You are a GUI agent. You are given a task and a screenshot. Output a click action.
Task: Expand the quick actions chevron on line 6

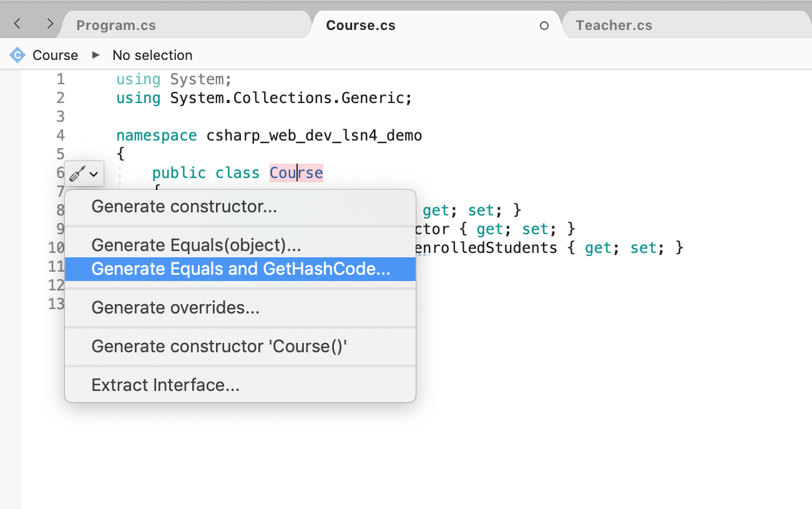click(94, 174)
